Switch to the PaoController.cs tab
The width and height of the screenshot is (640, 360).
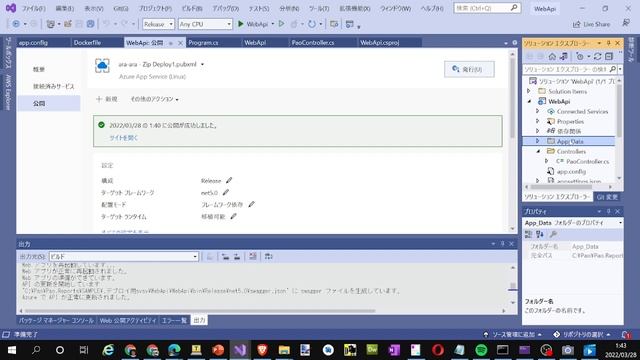coord(313,42)
